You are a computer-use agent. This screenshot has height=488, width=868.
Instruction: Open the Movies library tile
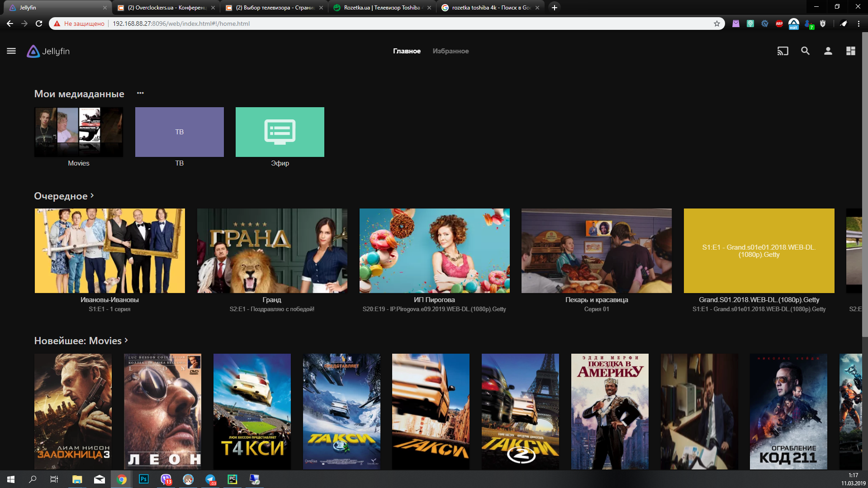[x=79, y=132]
